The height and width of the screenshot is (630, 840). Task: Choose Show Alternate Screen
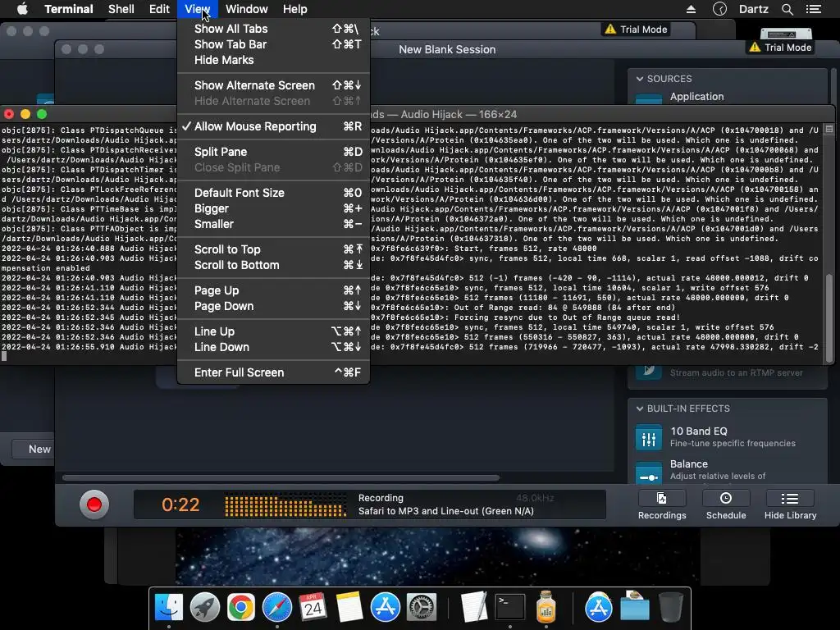pyautogui.click(x=273, y=85)
